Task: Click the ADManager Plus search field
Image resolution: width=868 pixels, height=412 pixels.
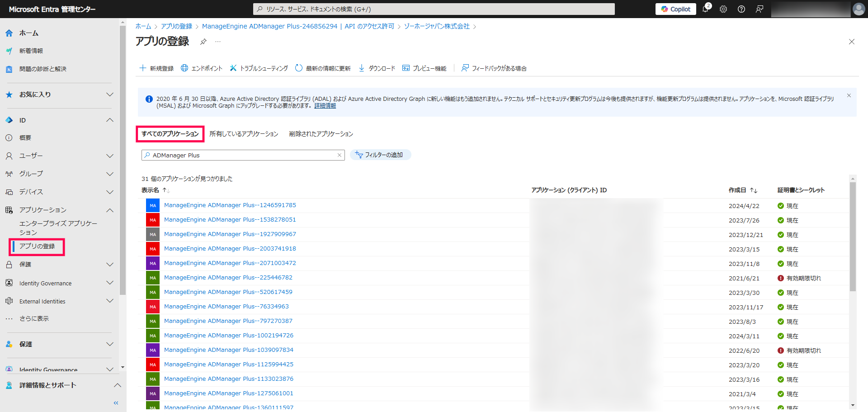Action: (243, 155)
